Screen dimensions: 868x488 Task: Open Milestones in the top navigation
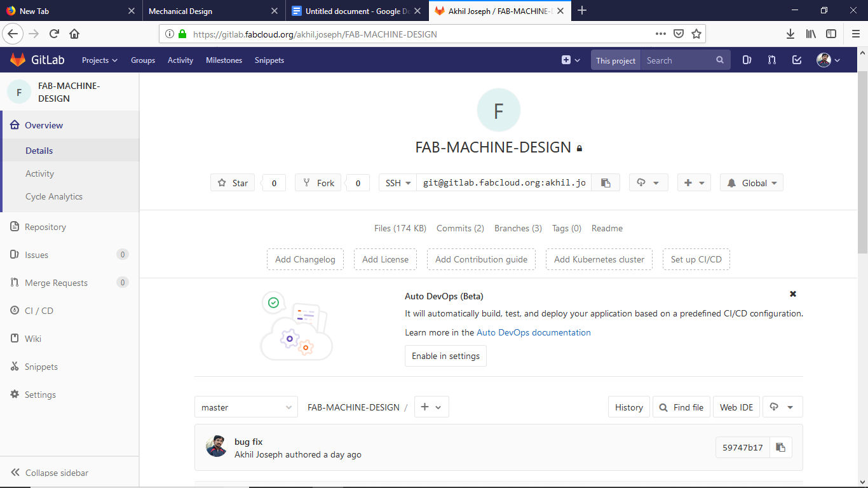(x=224, y=60)
